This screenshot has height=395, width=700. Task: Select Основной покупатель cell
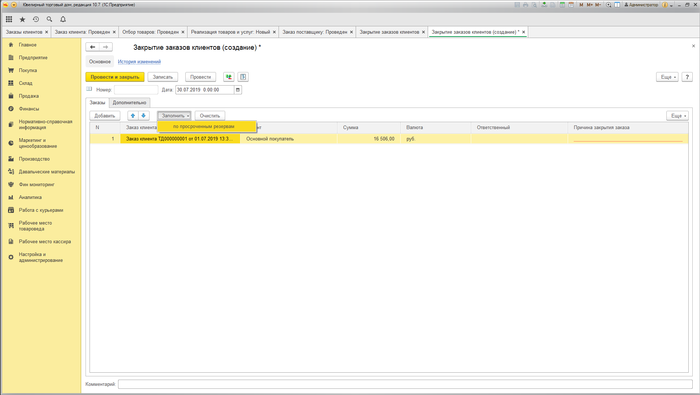click(289, 139)
